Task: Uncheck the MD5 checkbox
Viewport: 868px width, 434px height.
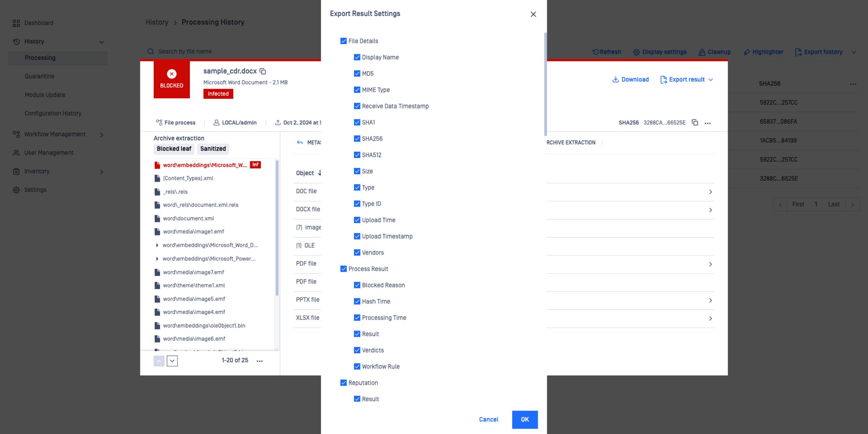Action: point(357,73)
